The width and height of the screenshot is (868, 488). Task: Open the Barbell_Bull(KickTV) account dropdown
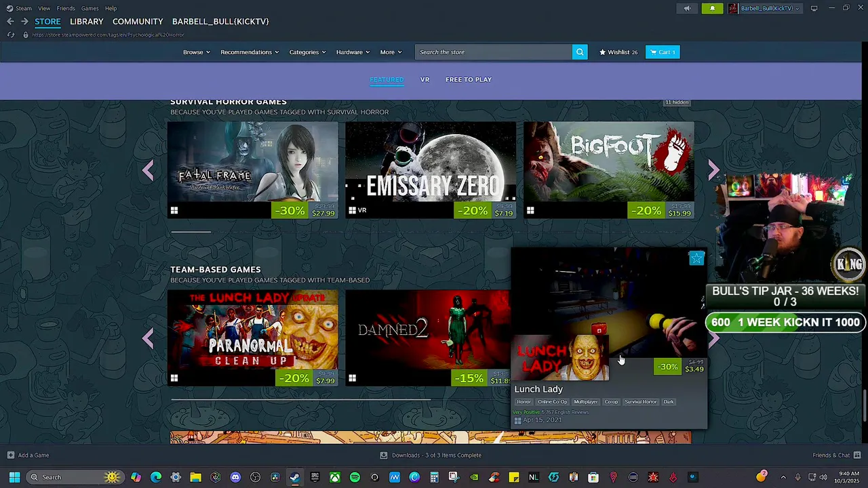coord(770,8)
